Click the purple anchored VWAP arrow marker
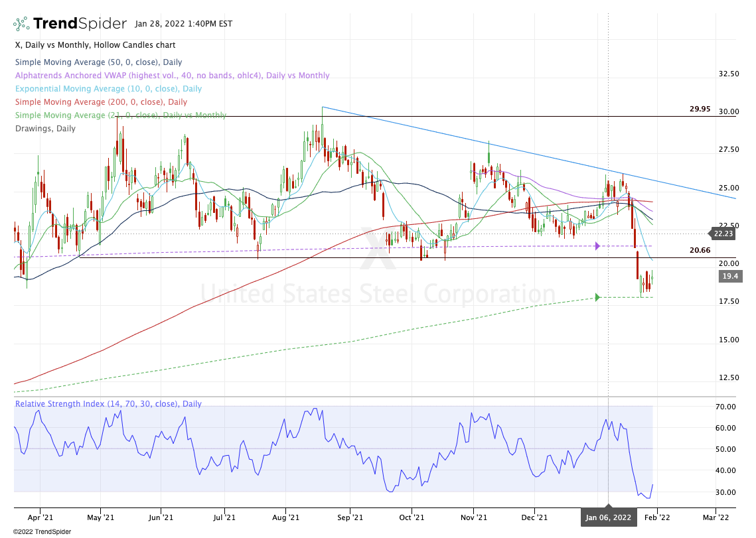The height and width of the screenshot is (538, 756). [597, 246]
